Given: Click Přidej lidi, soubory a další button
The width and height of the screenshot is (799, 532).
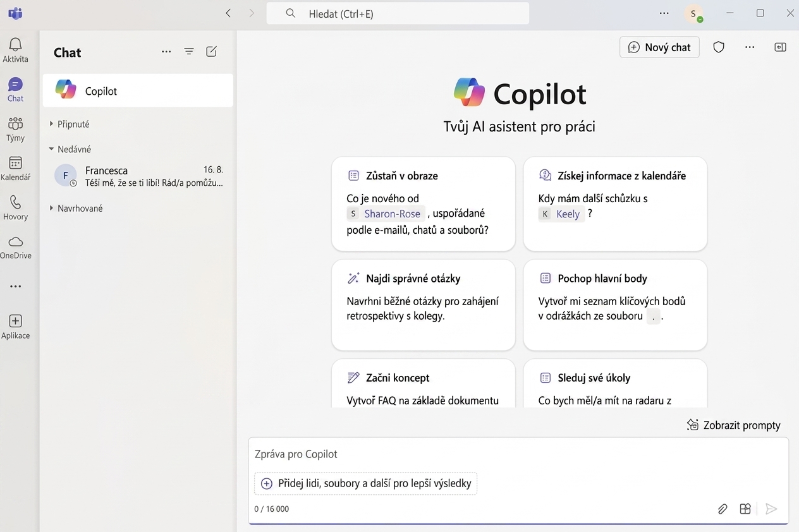Looking at the screenshot, I should coord(366,483).
